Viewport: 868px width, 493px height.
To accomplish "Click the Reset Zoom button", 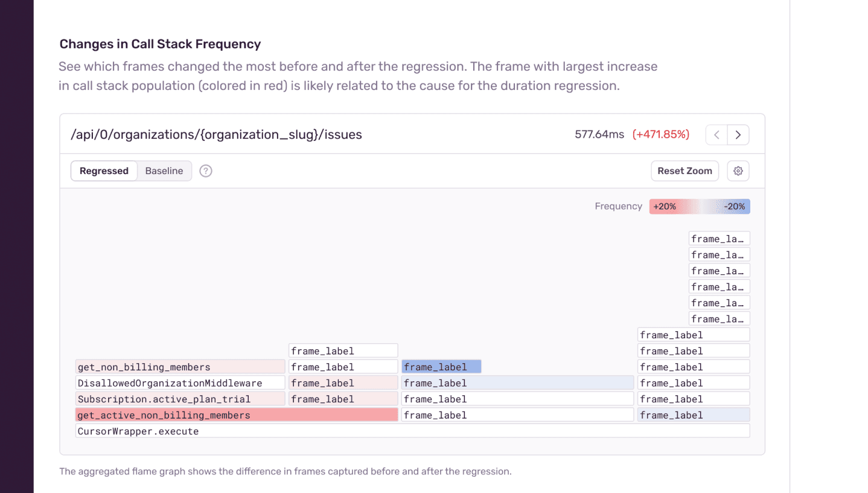I will (685, 170).
